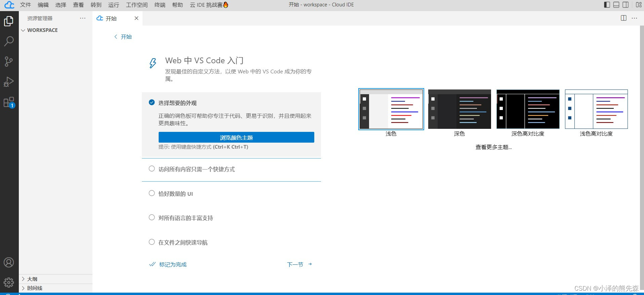The height and width of the screenshot is (295, 644).
Task: Select the 恰好数量的 UI step radio
Action: coord(152,193)
